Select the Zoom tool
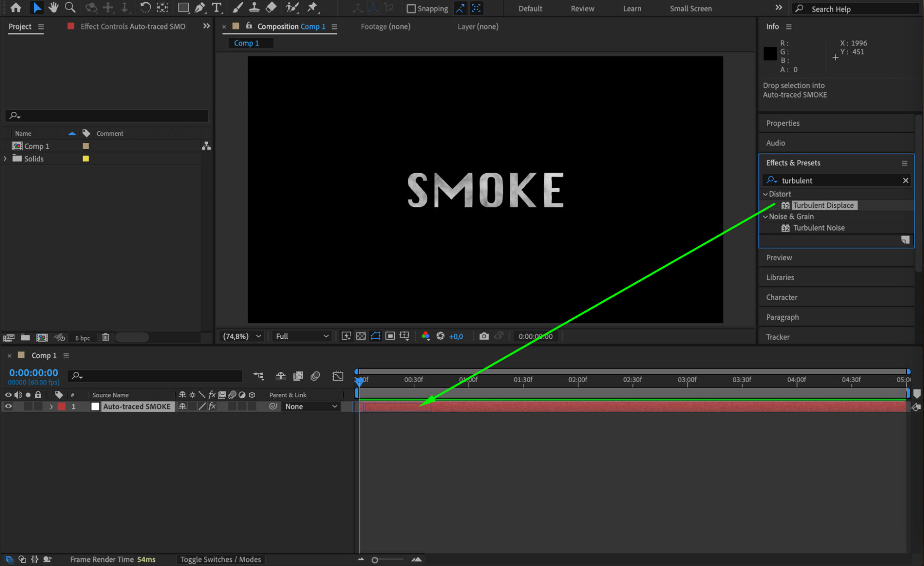The height and width of the screenshot is (566, 924). [x=70, y=7]
